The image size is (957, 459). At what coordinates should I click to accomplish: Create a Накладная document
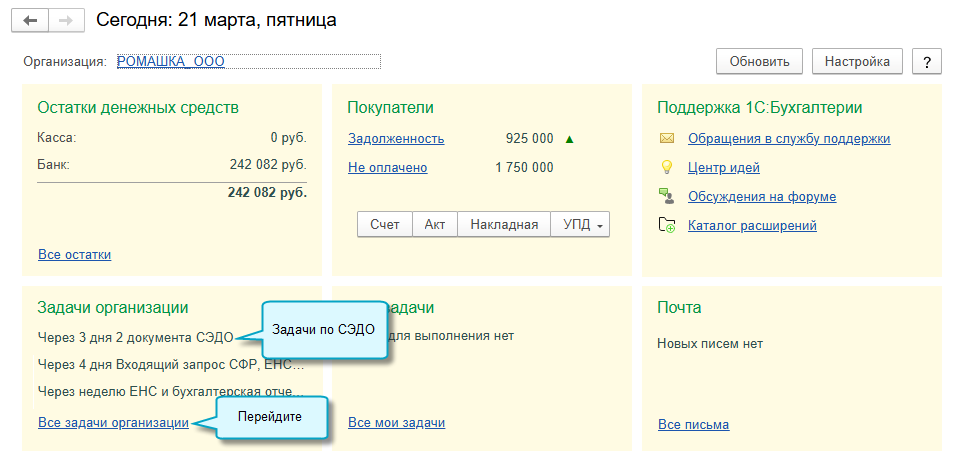504,225
